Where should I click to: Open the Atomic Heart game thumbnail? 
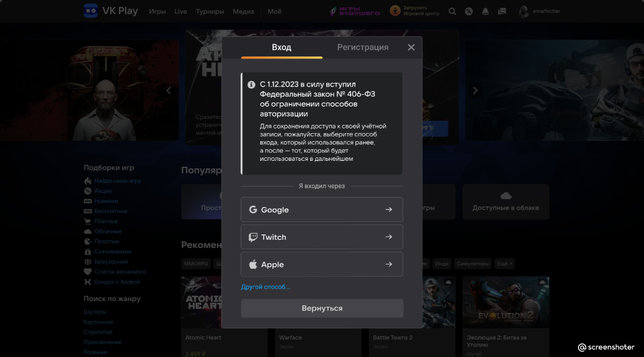tap(202, 302)
